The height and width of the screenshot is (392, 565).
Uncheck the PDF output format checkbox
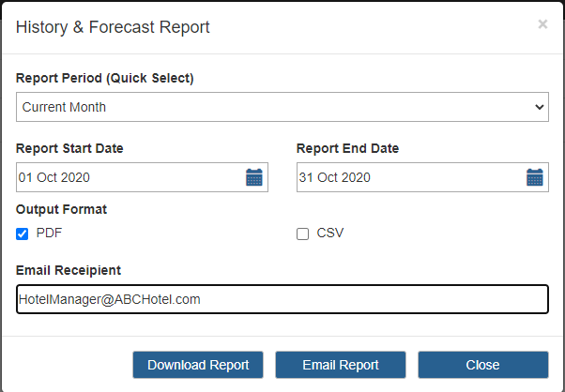[22, 234]
